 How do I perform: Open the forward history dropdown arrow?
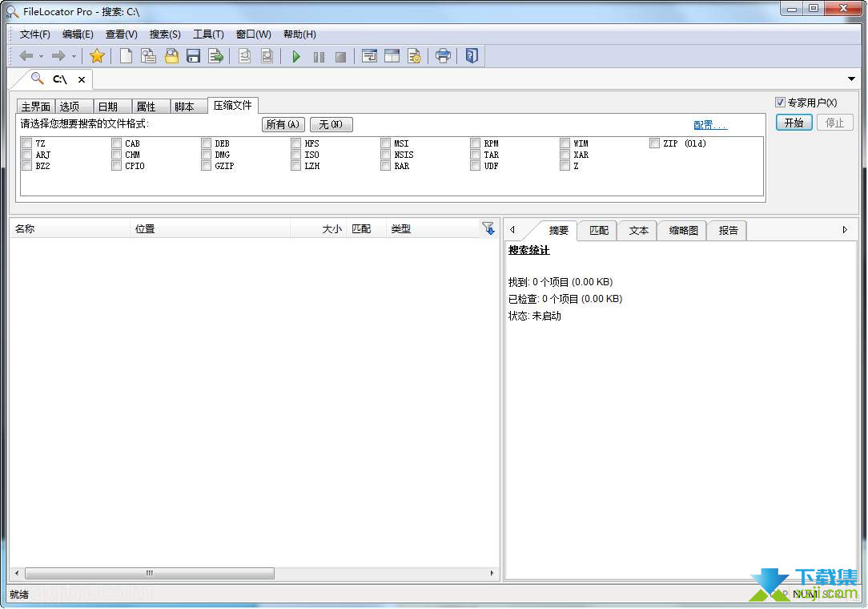74,57
